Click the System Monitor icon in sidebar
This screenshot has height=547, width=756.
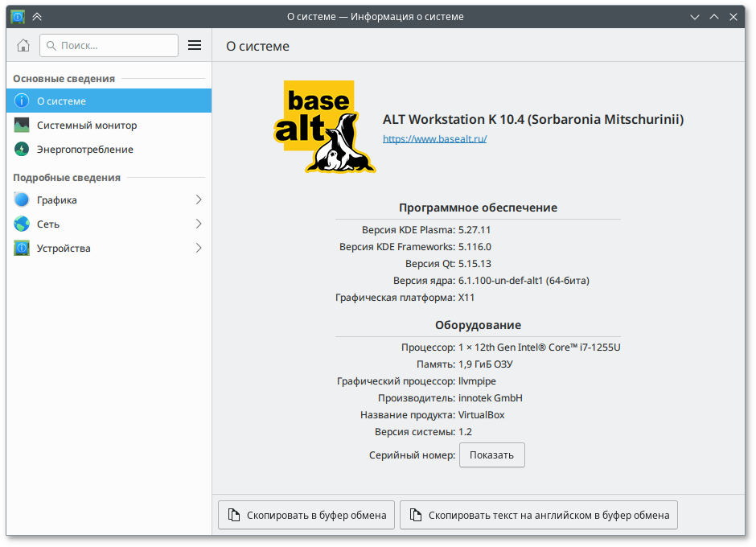click(22, 125)
